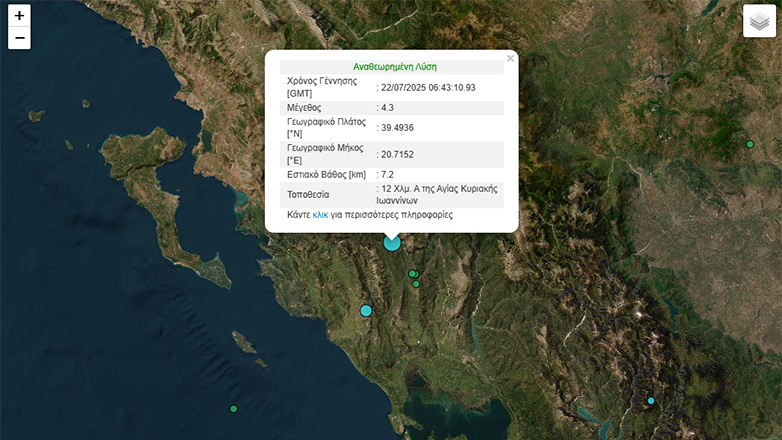Zoom in on the map with plus button
Image resolution: width=782 pixels, height=440 pixels.
pyautogui.click(x=19, y=16)
